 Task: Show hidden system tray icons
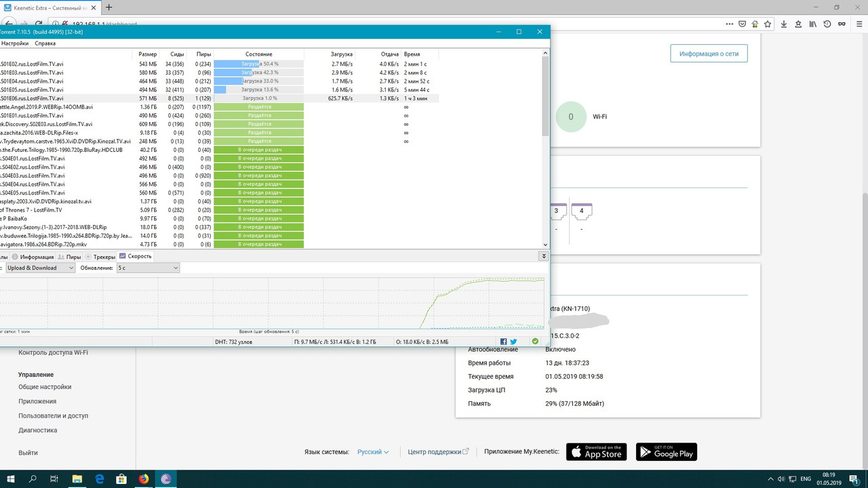click(770, 479)
